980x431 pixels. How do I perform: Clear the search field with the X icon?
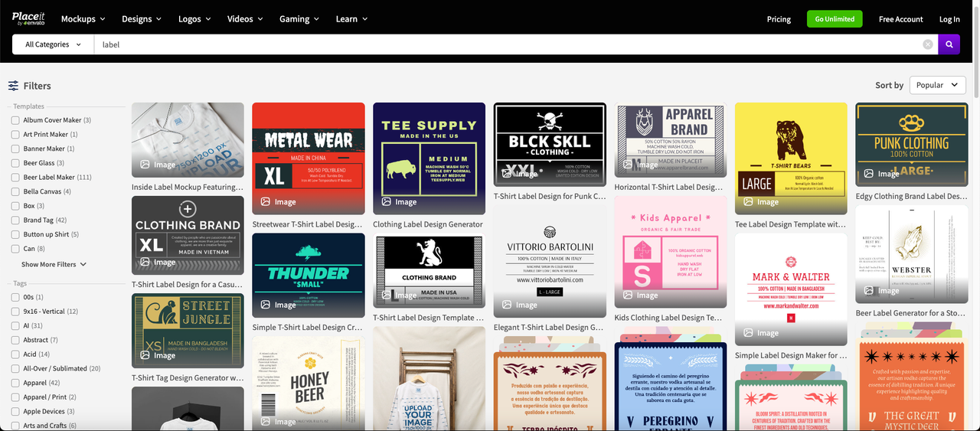tap(928, 44)
